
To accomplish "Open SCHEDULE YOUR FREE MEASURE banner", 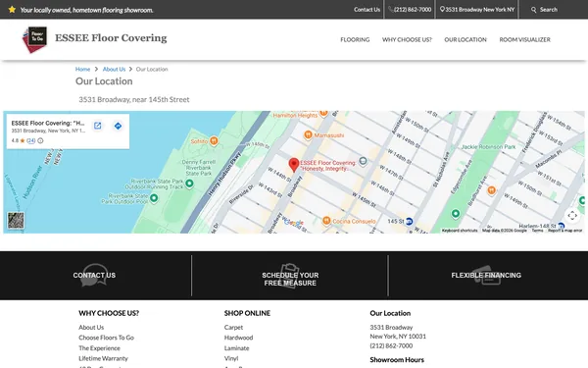I will point(290,279).
